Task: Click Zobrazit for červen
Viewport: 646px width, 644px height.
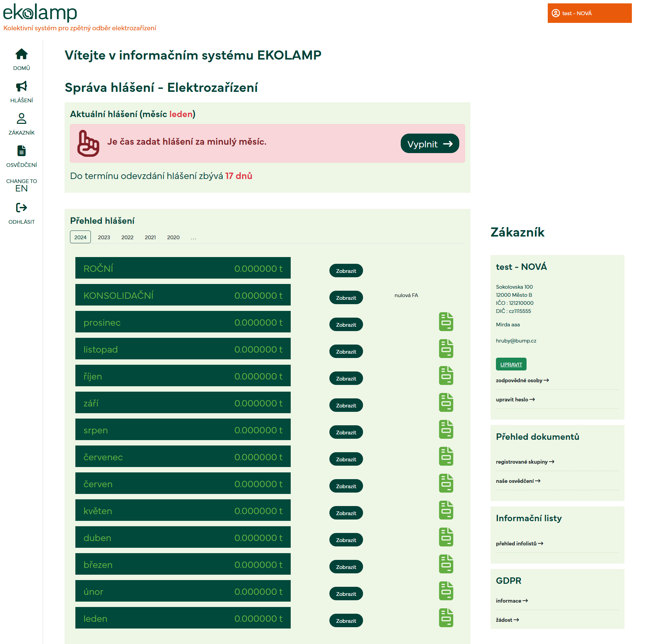Action: pyautogui.click(x=346, y=486)
